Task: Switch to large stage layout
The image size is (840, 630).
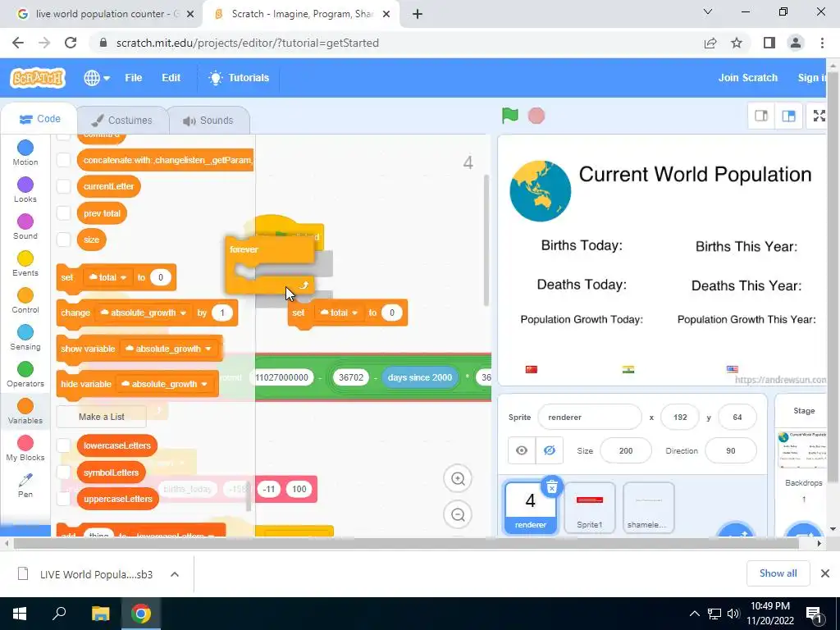Action: 788,116
